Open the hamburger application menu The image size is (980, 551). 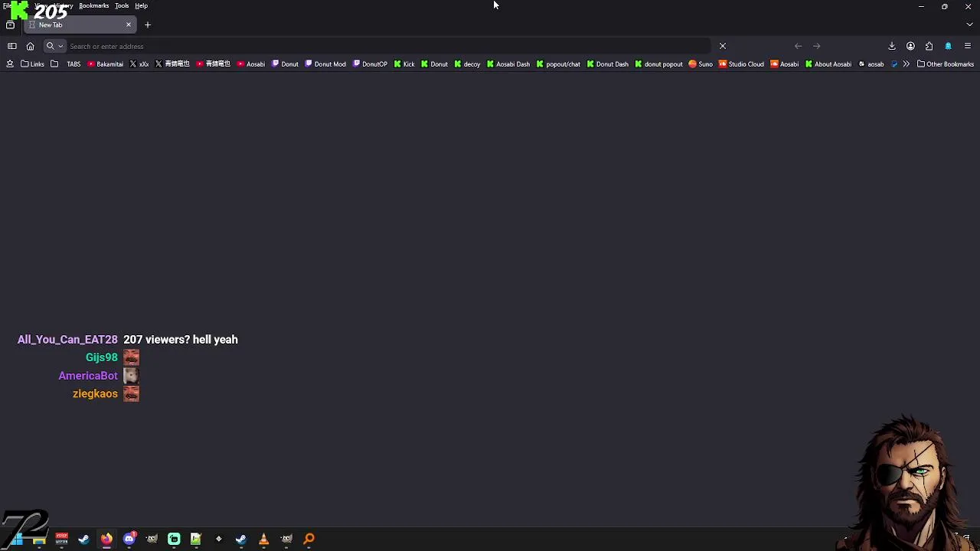(967, 46)
